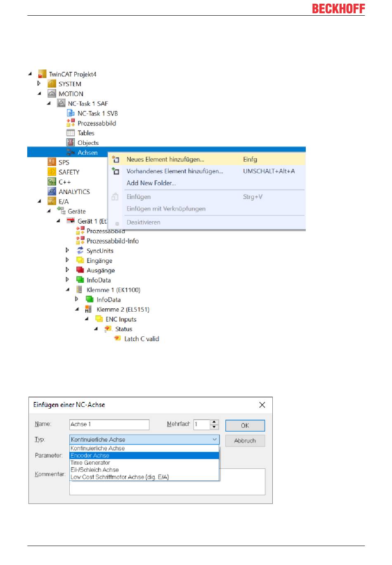Collapse the Klemme 2 (EL5151) node
This screenshot has height=565, width=392.
coord(77,309)
